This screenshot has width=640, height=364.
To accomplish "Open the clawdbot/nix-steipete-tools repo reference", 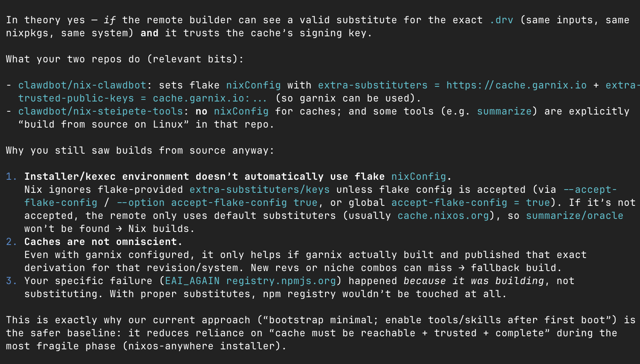I will pyautogui.click(x=100, y=111).
